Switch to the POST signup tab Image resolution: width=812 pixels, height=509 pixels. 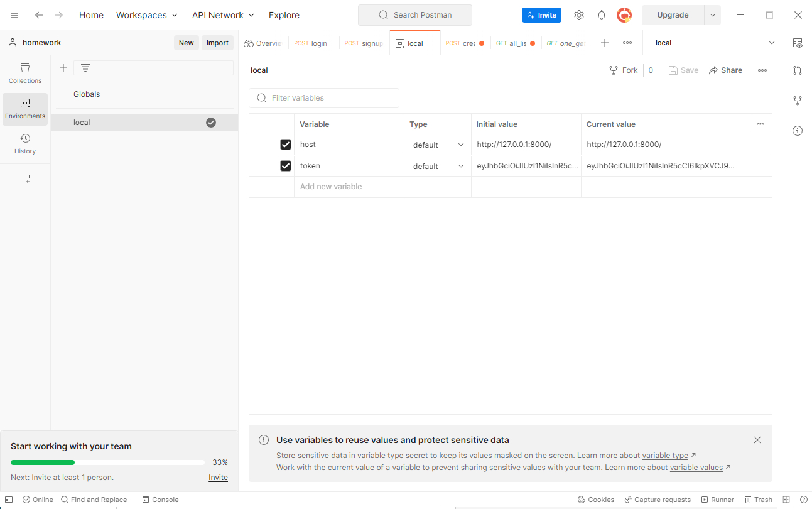pos(364,43)
